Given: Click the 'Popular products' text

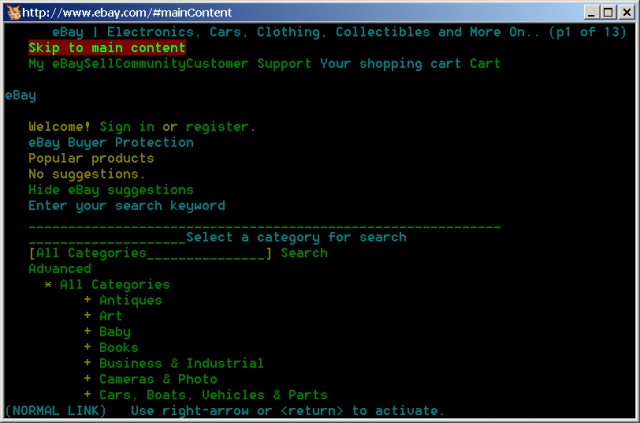Looking at the screenshot, I should [x=91, y=159].
